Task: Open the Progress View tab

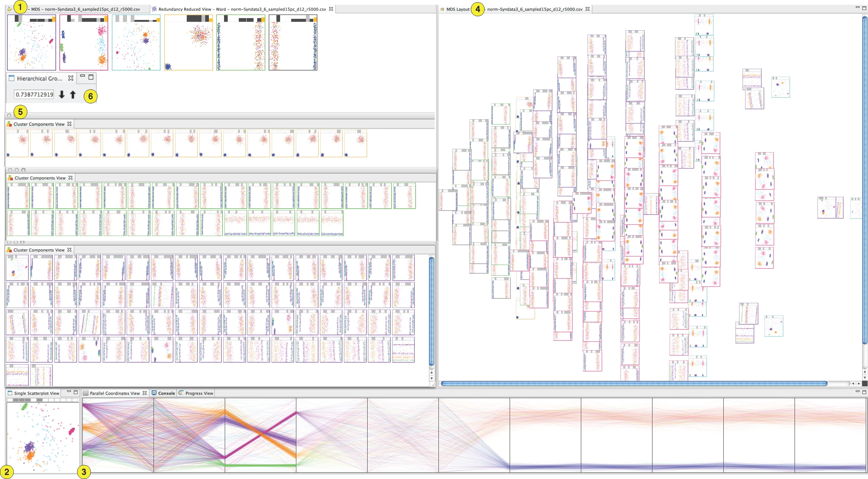Action: pos(199,393)
